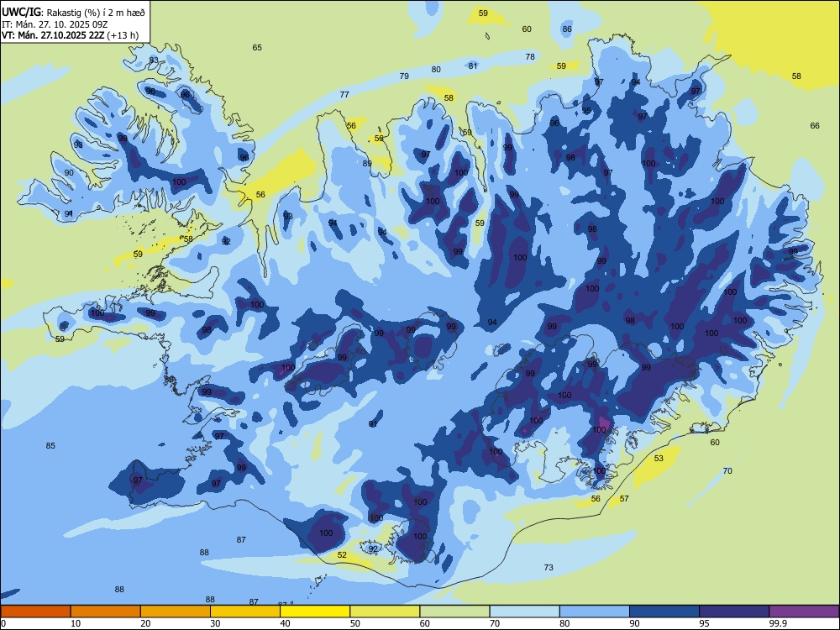The width and height of the screenshot is (840, 630).
Task: Click the humidity value 73 on the map
Action: (549, 567)
